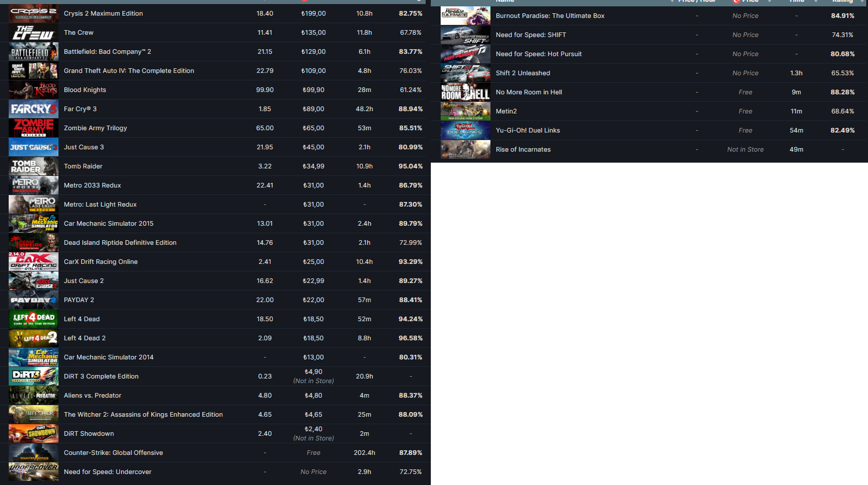Select the Free price for Metin2
868x485 pixels.
coord(745,111)
